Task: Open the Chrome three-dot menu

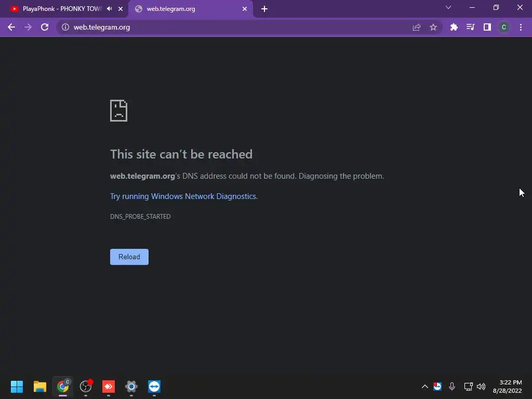Action: pyautogui.click(x=521, y=27)
